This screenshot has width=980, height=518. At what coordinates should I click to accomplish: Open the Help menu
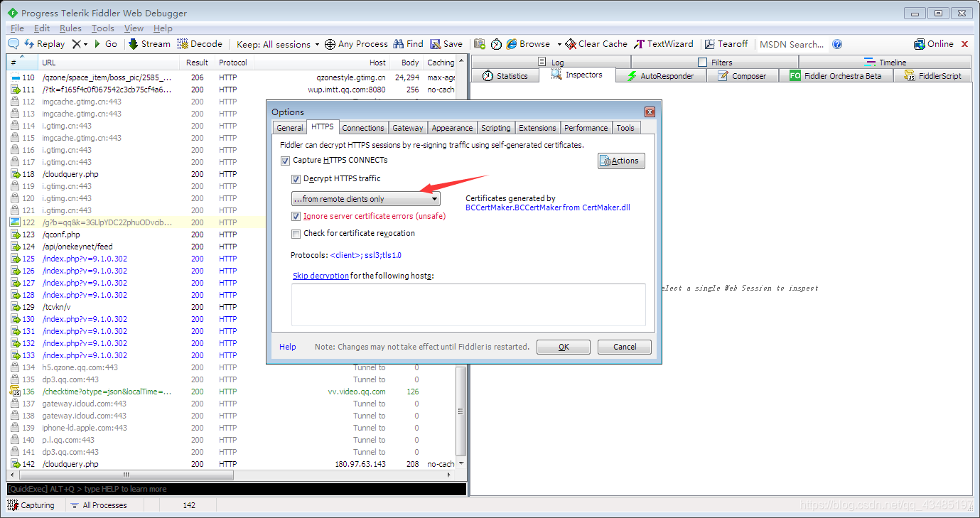163,28
